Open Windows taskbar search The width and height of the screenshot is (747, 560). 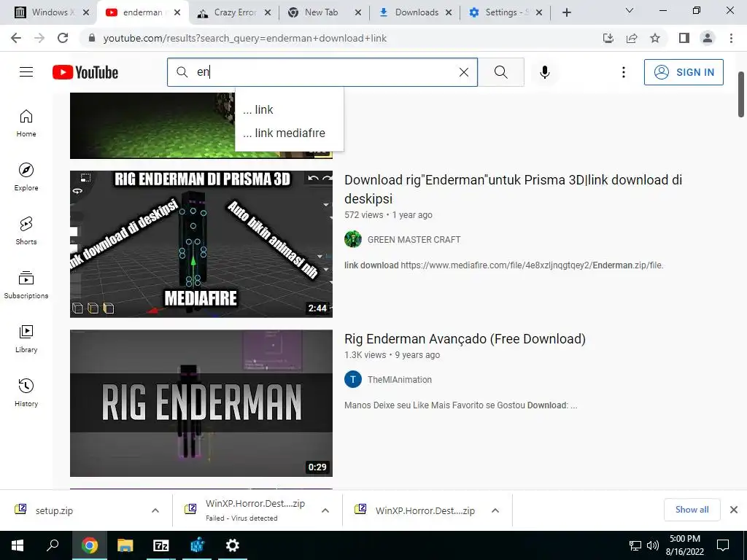(x=53, y=545)
